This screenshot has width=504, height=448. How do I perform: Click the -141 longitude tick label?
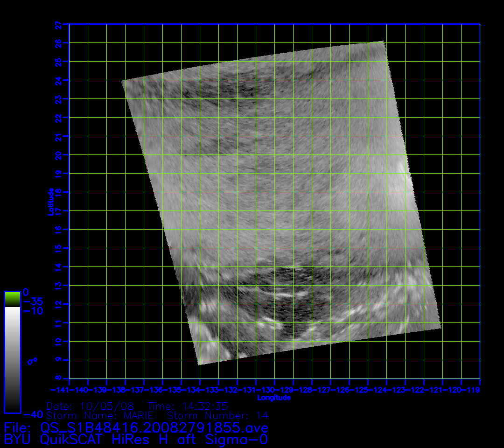(x=60, y=390)
